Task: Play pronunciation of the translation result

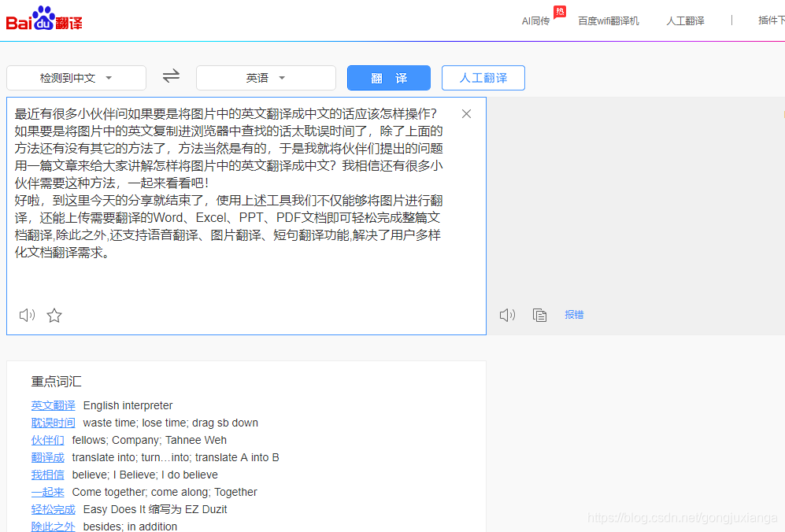Action: (507, 315)
